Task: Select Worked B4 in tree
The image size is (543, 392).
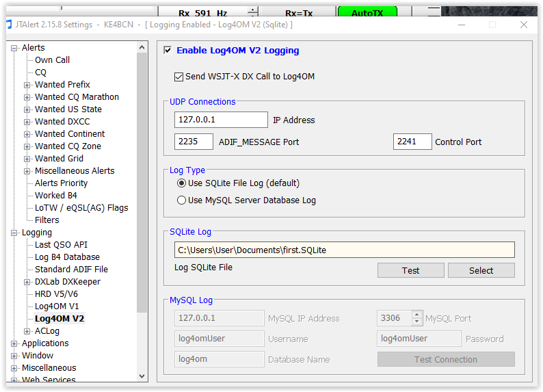Action: (56, 195)
